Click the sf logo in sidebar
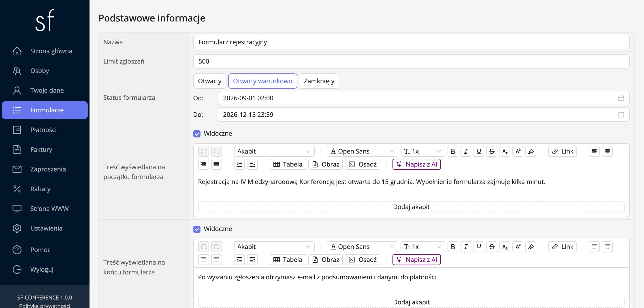The image size is (644, 308). point(45,20)
